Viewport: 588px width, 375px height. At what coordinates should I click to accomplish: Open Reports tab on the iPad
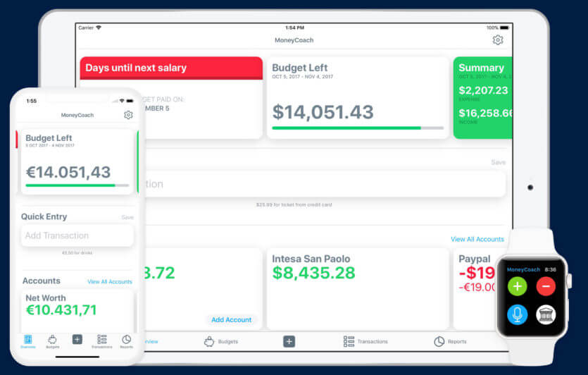pyautogui.click(x=449, y=341)
